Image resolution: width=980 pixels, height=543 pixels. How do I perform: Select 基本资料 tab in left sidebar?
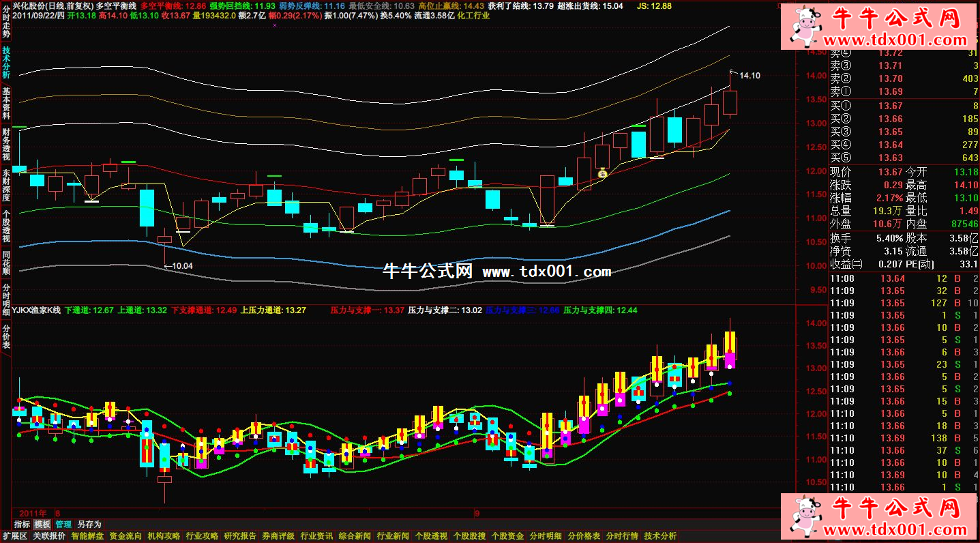tap(6, 104)
